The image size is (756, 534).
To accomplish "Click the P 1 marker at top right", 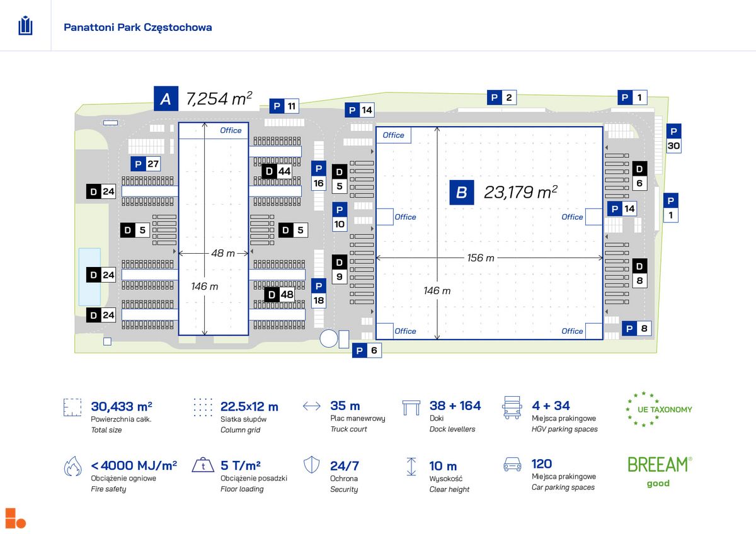I will (633, 98).
